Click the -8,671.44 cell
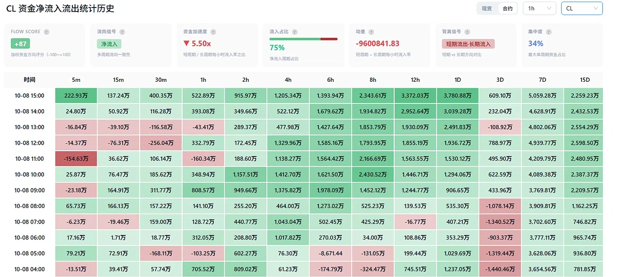 coord(330,253)
